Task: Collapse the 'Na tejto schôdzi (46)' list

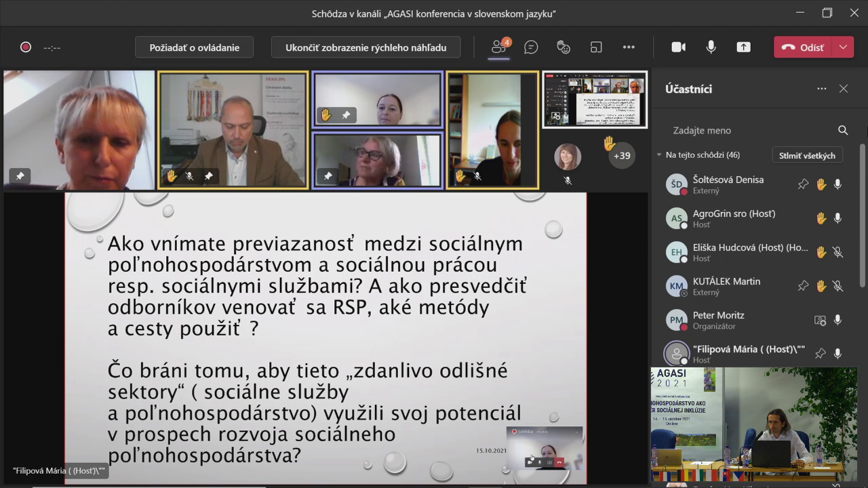Action: [x=658, y=155]
